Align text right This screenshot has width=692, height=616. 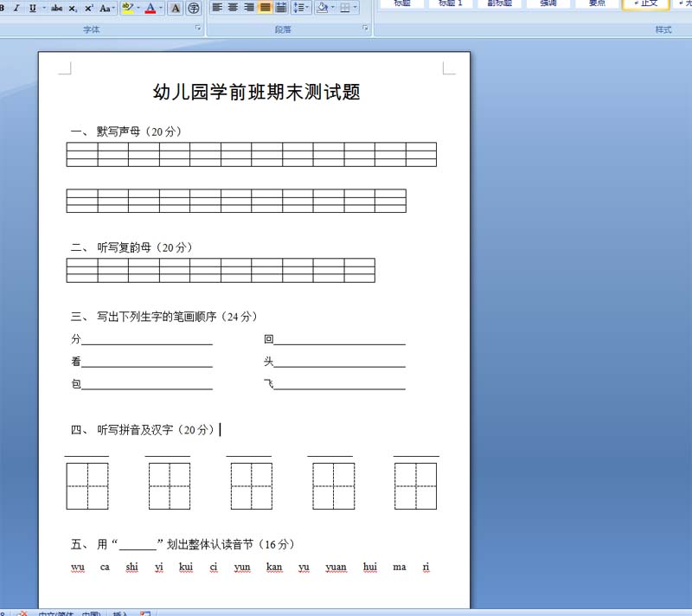[249, 8]
